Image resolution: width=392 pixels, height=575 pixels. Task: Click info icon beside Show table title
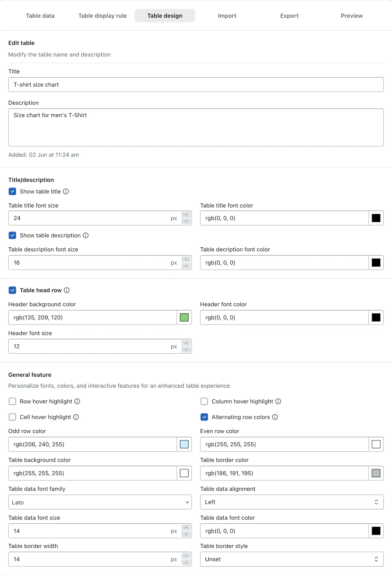(66, 192)
